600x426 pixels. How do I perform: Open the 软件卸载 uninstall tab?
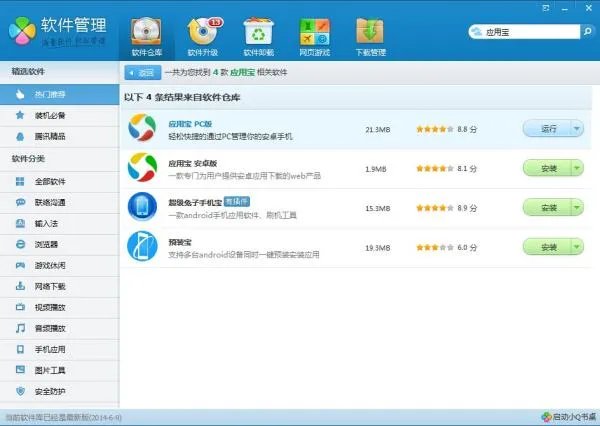[x=259, y=37]
